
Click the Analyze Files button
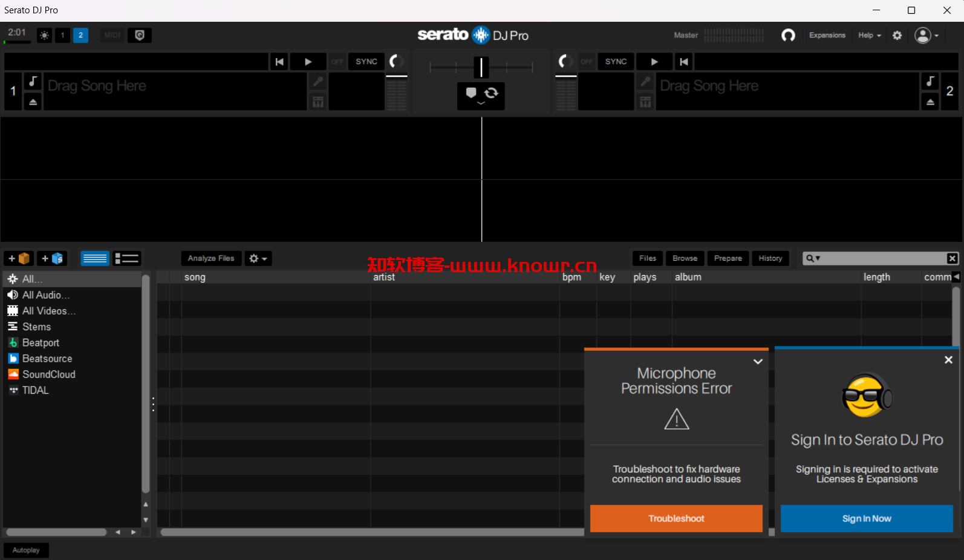coord(211,258)
